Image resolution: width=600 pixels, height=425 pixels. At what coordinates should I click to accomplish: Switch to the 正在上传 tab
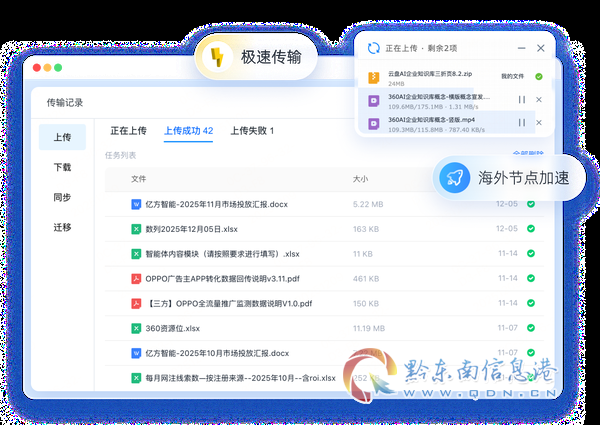click(x=129, y=131)
